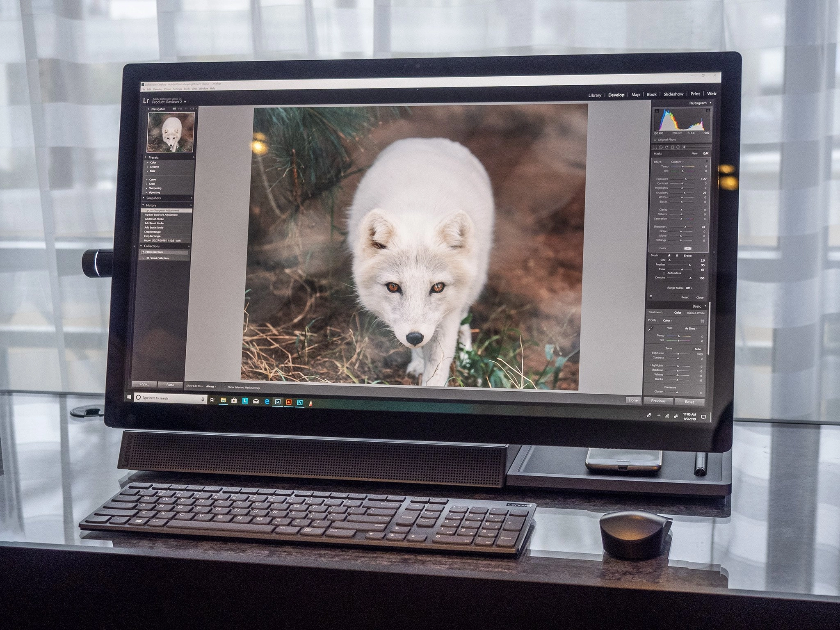Select the Crop Overlay tool icon
Viewport: 840px width, 630px height.
tap(655, 147)
